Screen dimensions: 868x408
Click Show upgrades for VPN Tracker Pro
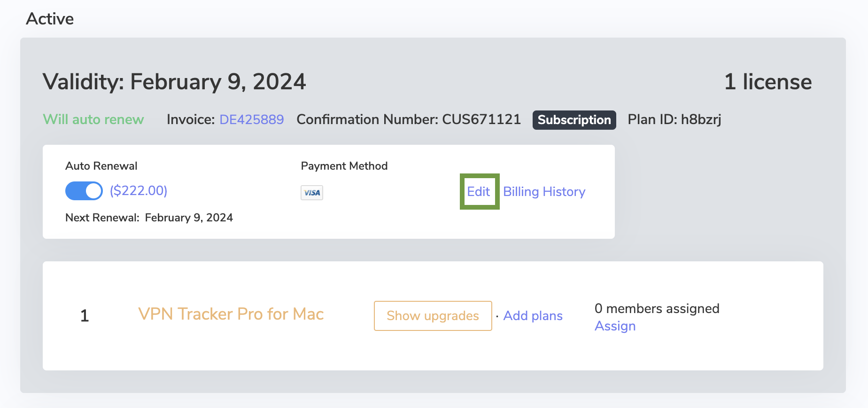[432, 316]
